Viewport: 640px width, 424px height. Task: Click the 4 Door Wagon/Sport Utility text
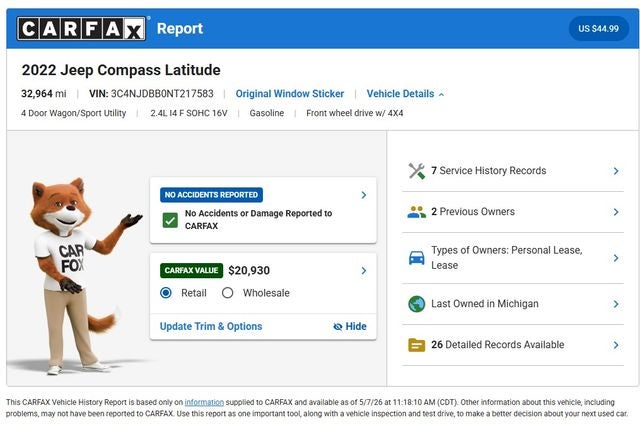pos(73,113)
